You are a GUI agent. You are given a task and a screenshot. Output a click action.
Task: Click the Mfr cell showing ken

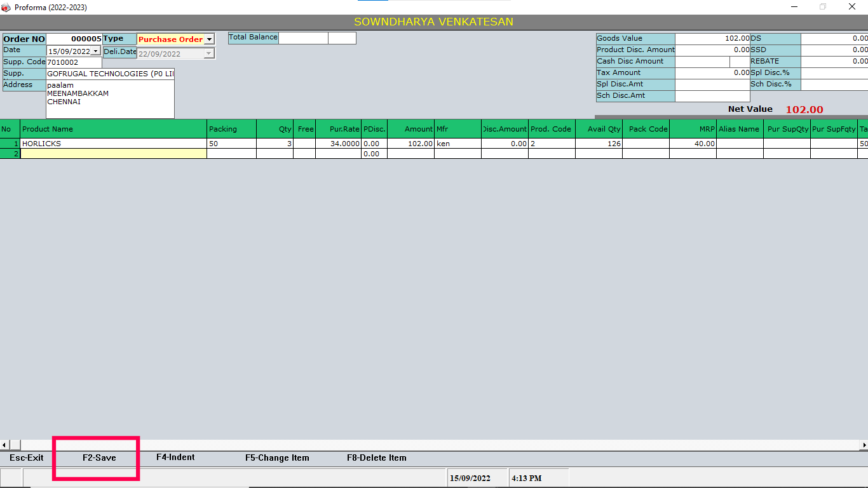click(458, 144)
